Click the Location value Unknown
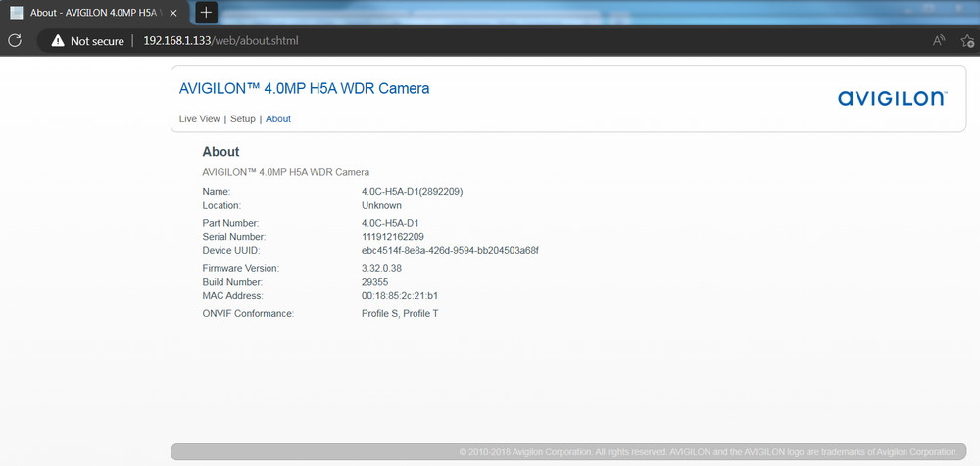This screenshot has width=980, height=466. coord(381,205)
